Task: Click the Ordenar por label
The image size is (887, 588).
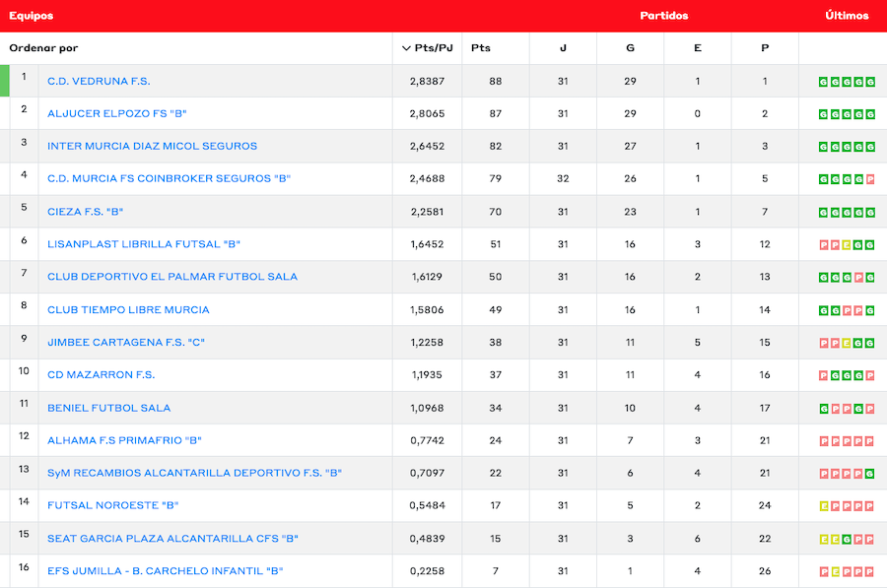Action: [43, 48]
